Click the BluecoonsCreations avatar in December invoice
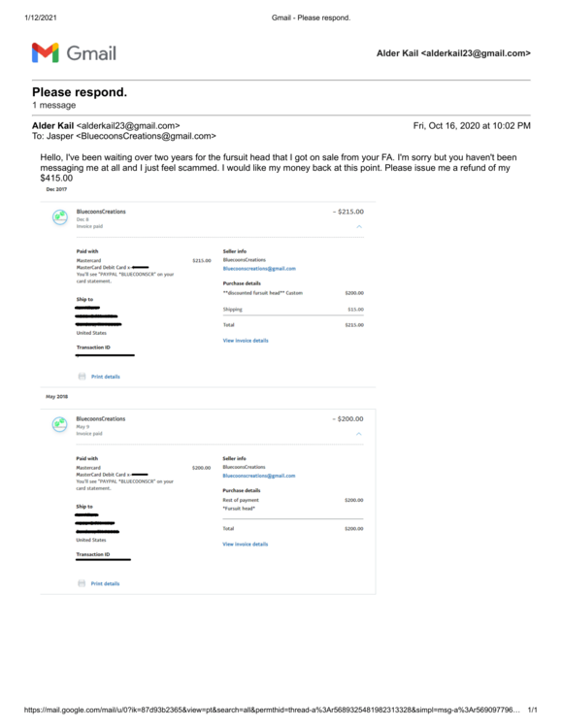The image size is (562, 728). pyautogui.click(x=60, y=217)
